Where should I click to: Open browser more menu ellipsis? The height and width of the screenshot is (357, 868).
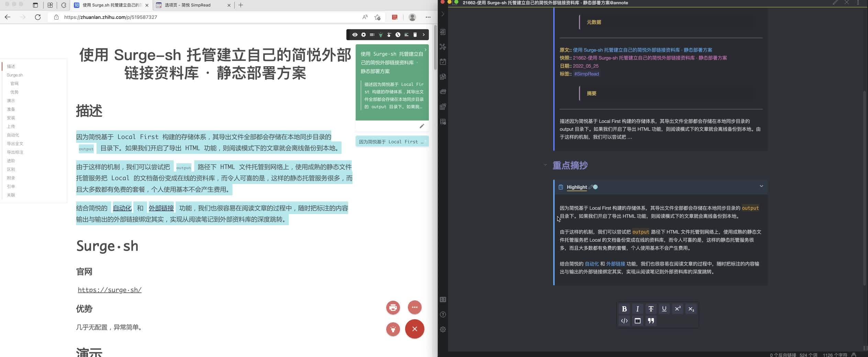(x=428, y=17)
